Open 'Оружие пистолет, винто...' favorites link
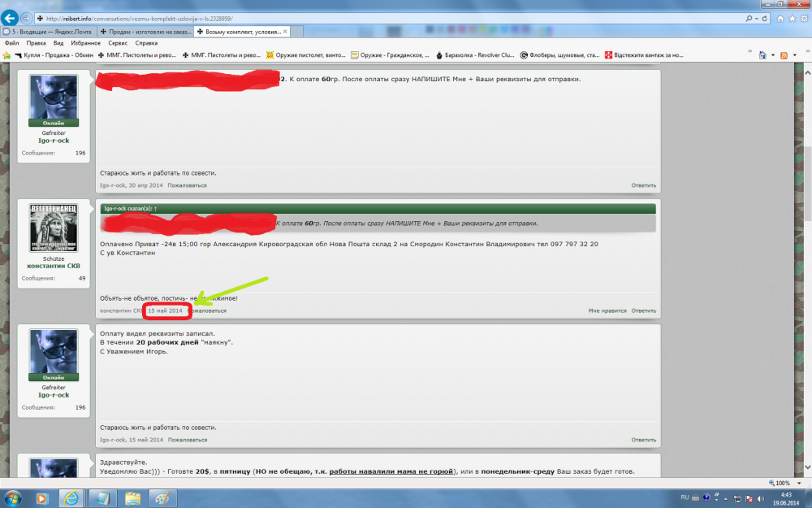Viewport: 812px width, 508px height. point(305,55)
